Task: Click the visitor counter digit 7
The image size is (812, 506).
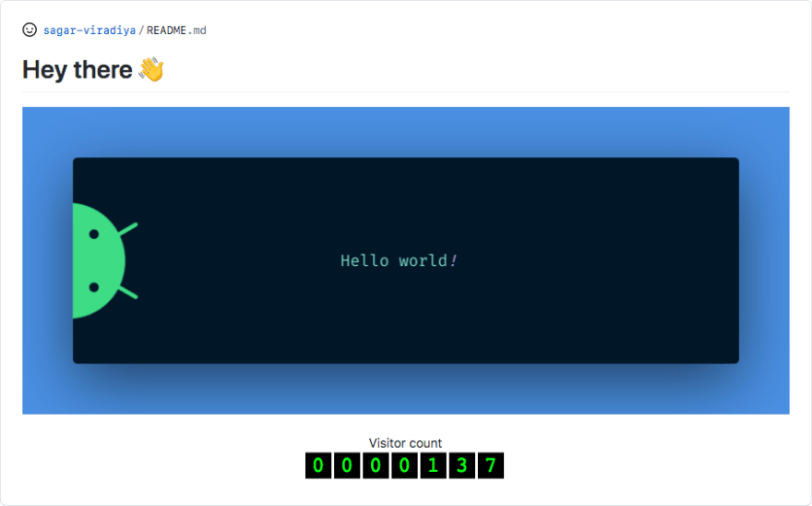Action: click(x=490, y=465)
